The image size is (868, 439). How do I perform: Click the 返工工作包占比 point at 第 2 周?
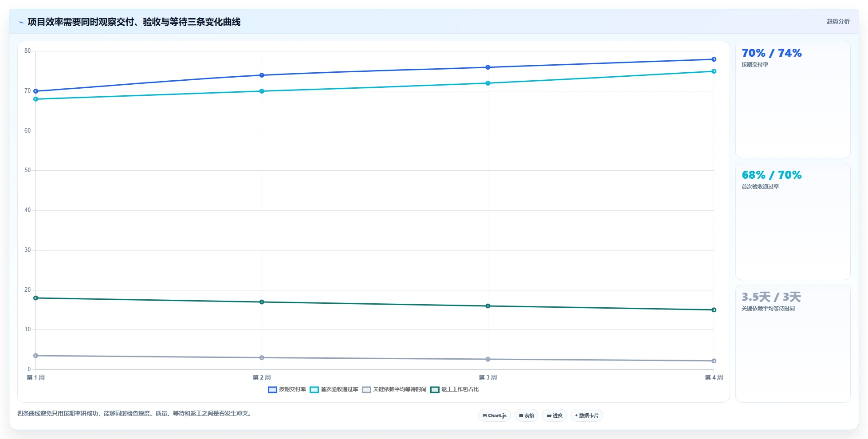pos(262,302)
